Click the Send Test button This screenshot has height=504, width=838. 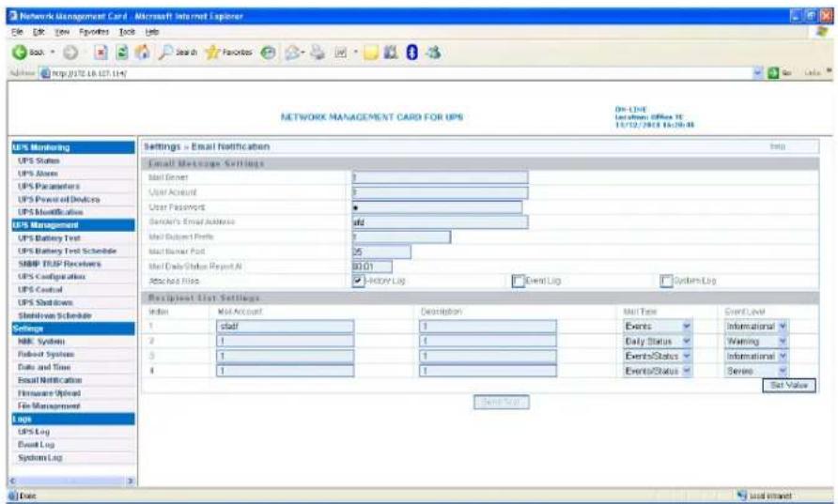click(x=502, y=402)
